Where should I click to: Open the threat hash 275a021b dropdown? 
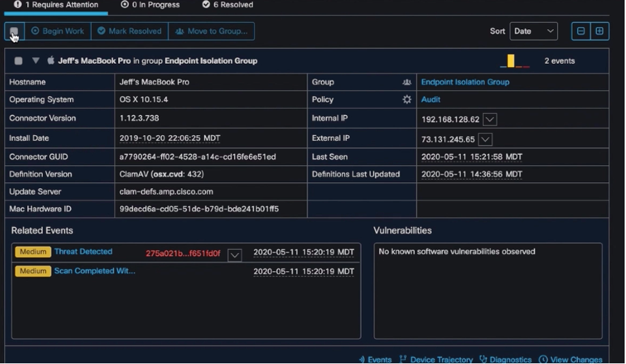[x=235, y=254]
